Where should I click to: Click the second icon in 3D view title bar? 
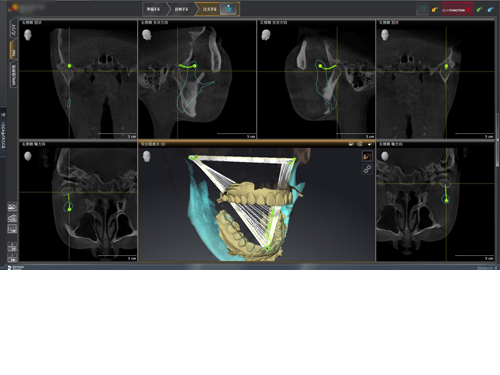(360, 144)
